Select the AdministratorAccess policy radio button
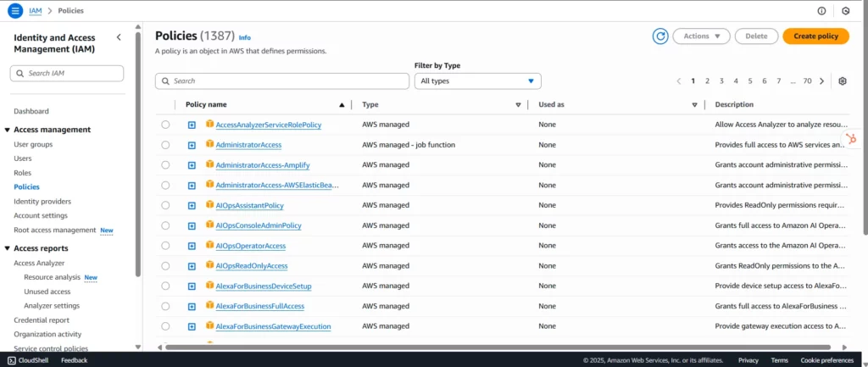 [x=165, y=145]
